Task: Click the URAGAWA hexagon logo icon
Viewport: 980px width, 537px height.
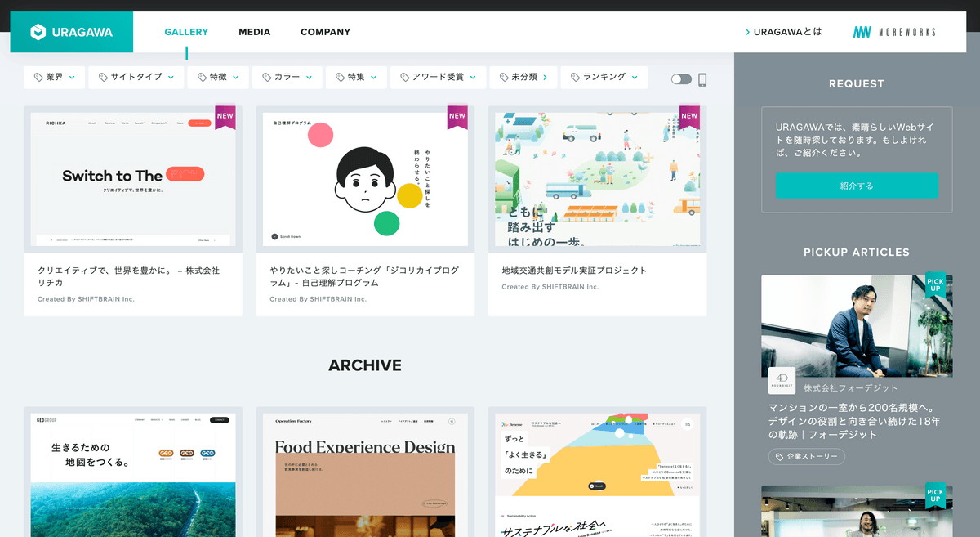Action: click(38, 33)
